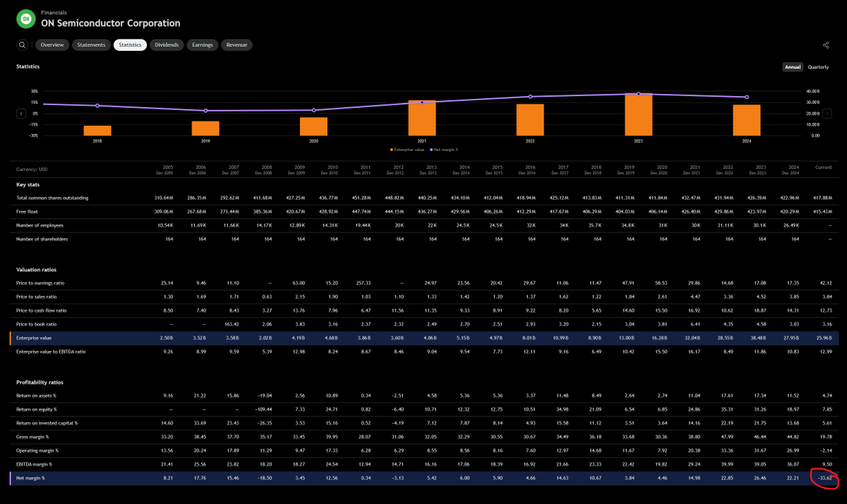
Task: Click the 2024 Dec 2024 column header
Action: click(x=790, y=169)
